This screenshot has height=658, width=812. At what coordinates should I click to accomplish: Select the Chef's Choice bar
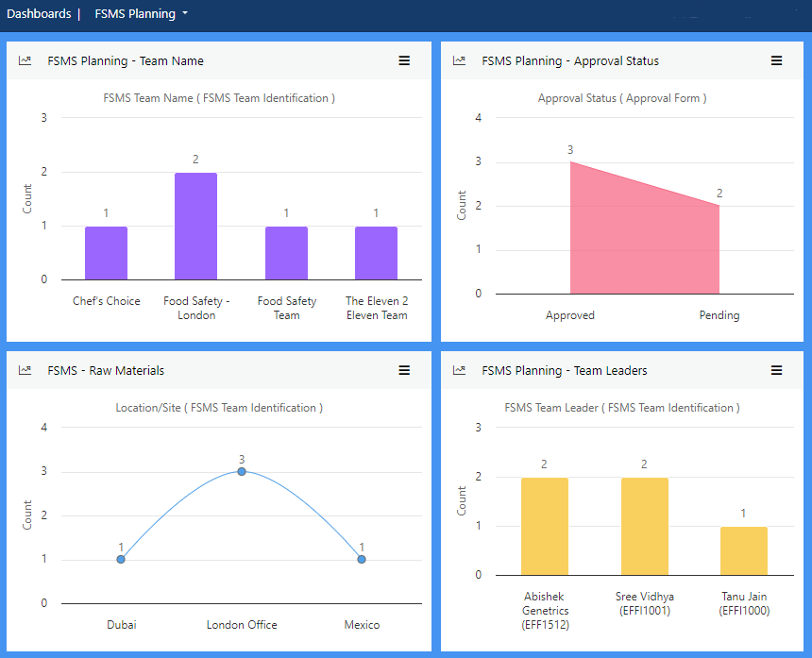pos(106,253)
